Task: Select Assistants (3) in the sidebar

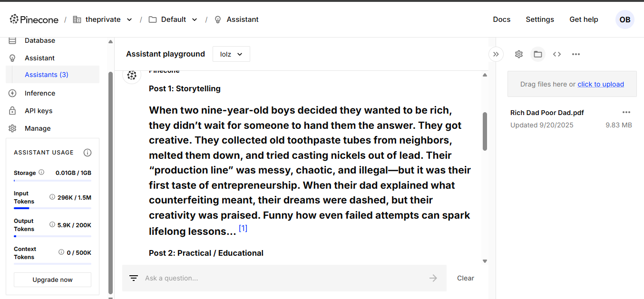Action: coord(47,75)
